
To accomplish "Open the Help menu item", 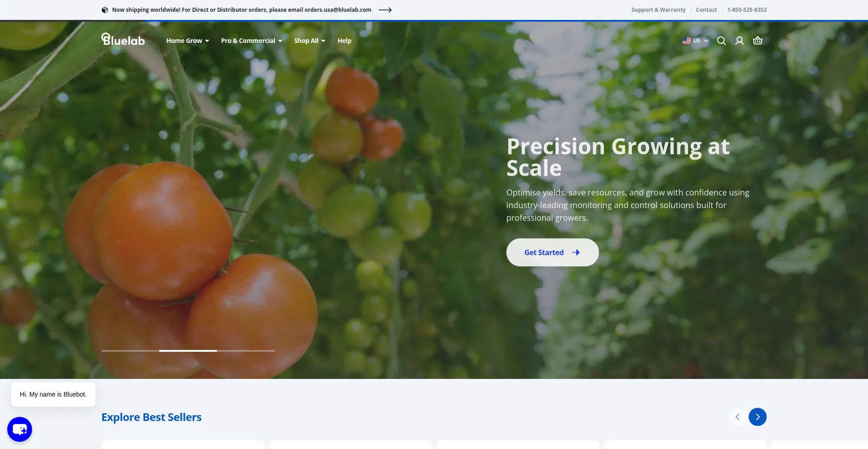I will [344, 41].
